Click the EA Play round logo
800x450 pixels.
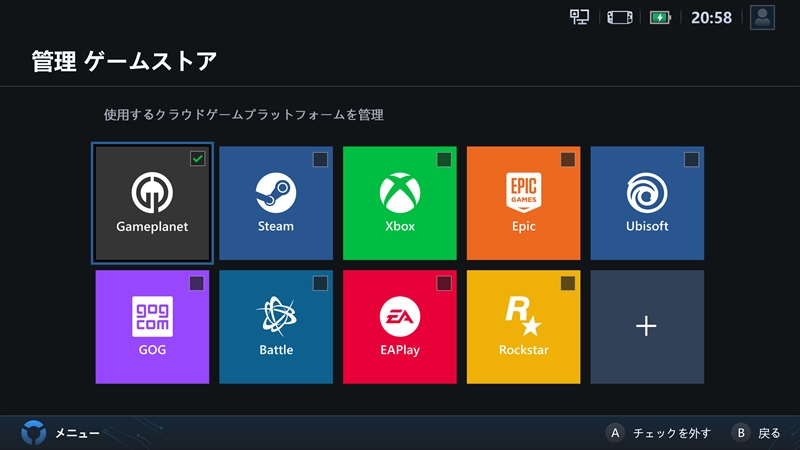[x=399, y=316]
